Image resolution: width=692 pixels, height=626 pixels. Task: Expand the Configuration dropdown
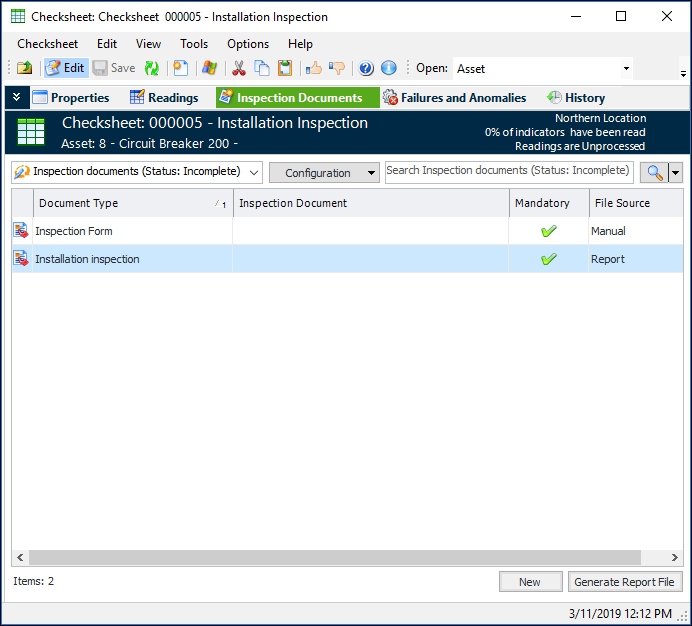pyautogui.click(x=325, y=172)
